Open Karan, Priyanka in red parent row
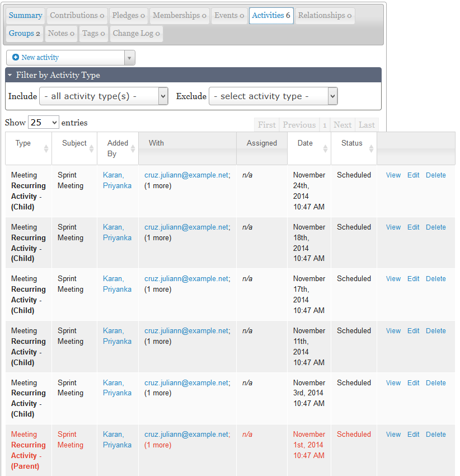Screen dimensions: 460x476 point(117,440)
